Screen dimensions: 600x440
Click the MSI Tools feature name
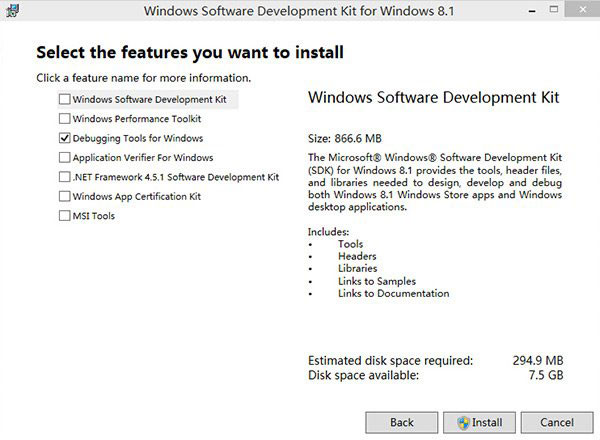(x=94, y=216)
